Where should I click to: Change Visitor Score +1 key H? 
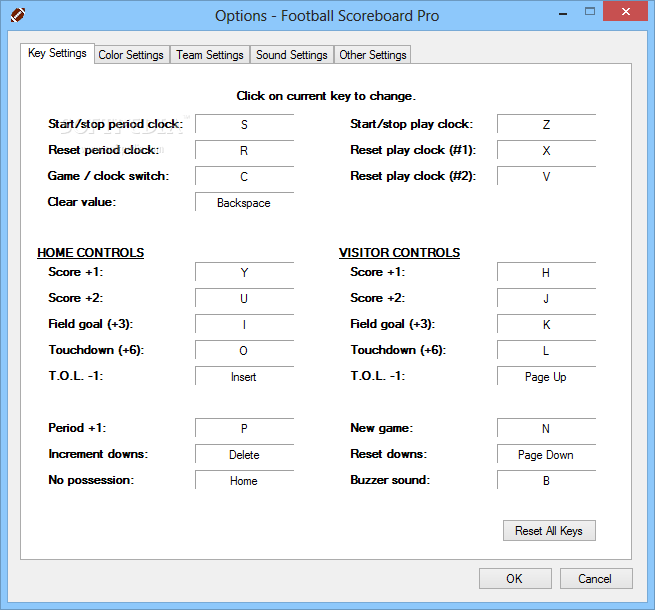(546, 272)
